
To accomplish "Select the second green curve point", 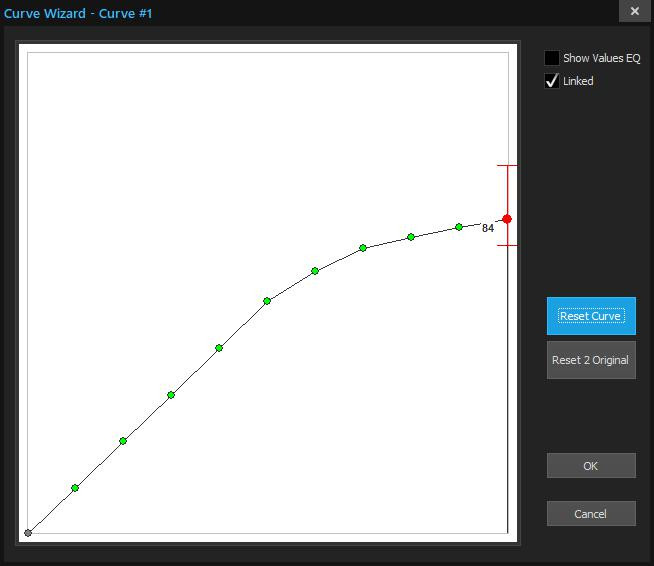I will click(x=123, y=441).
